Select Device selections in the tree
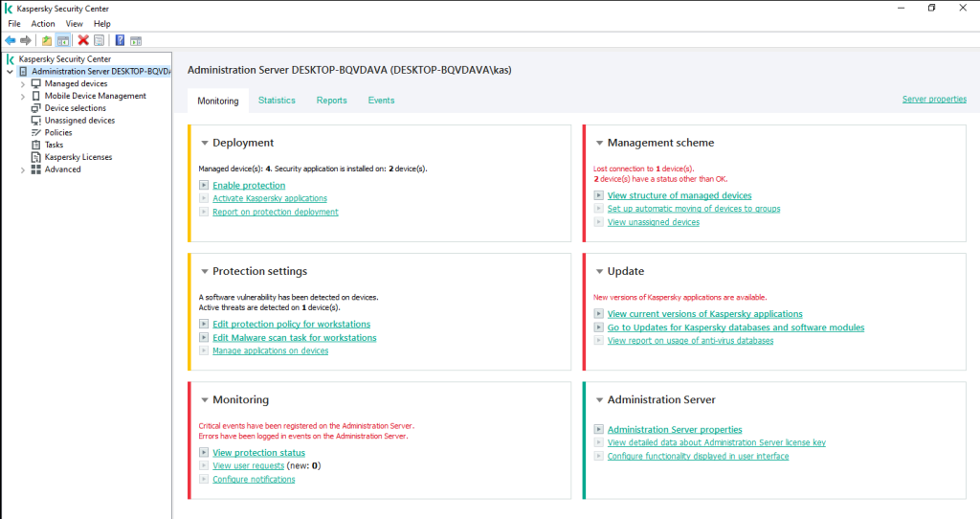The image size is (980, 519). coord(75,108)
